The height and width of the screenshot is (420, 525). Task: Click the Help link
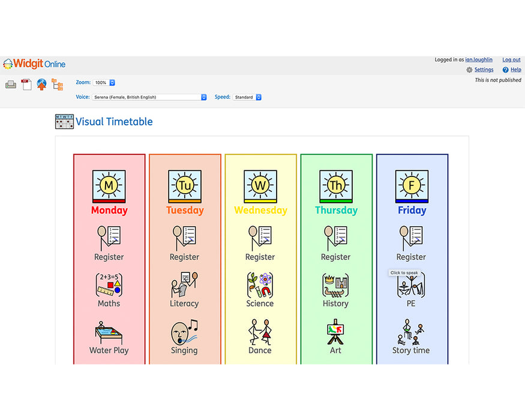pos(515,70)
